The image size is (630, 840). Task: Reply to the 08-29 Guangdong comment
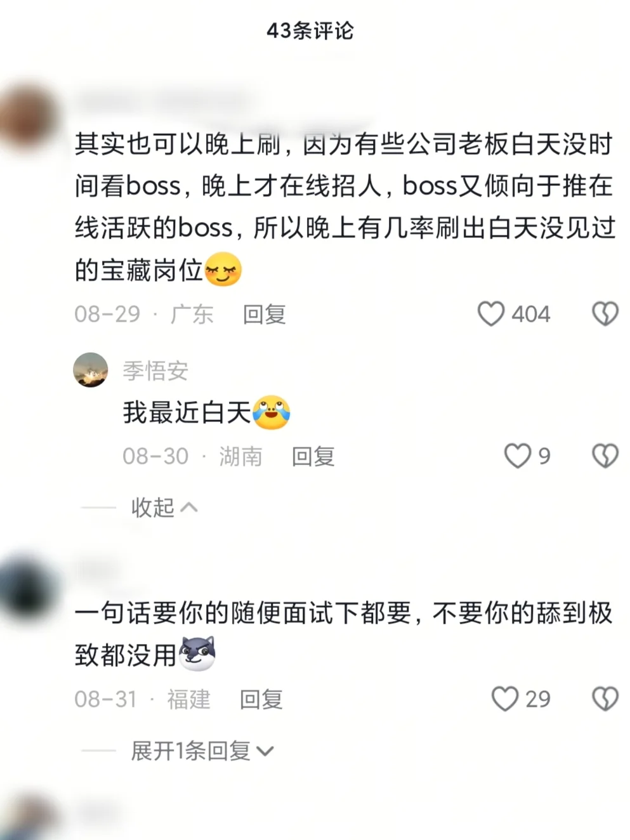click(x=264, y=314)
